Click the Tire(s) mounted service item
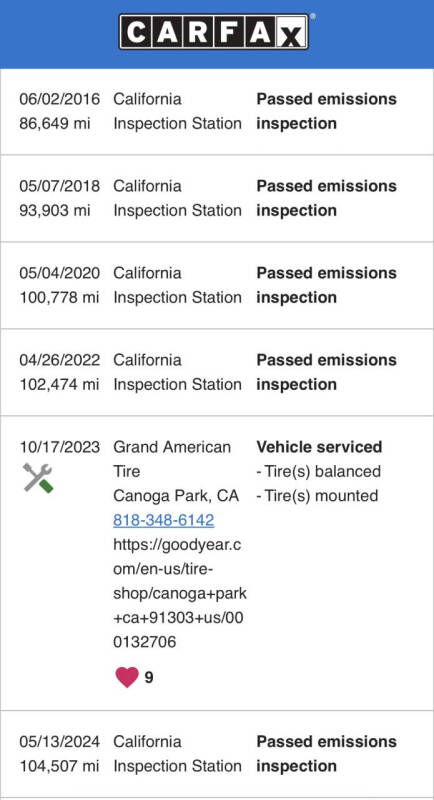 coord(317,496)
